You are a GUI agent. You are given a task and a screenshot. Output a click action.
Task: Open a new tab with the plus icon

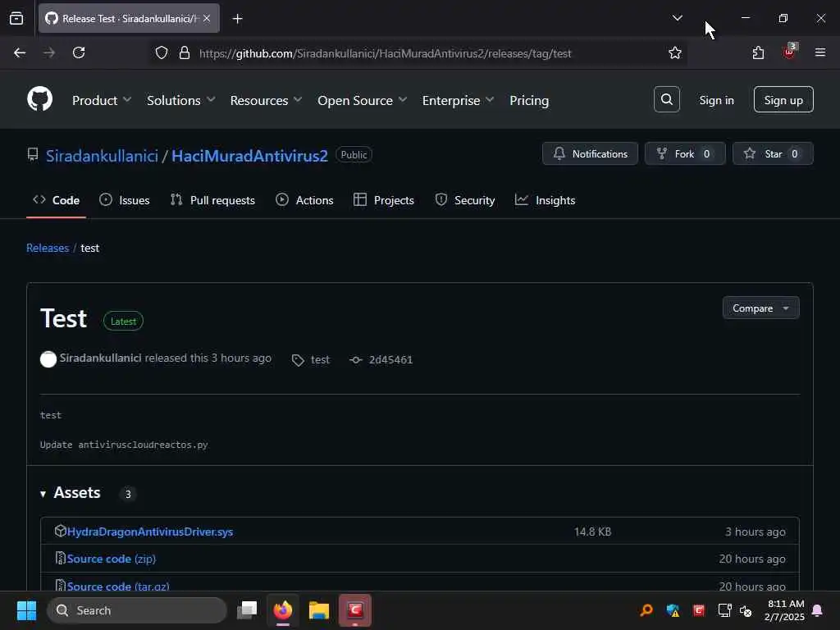coord(237,19)
